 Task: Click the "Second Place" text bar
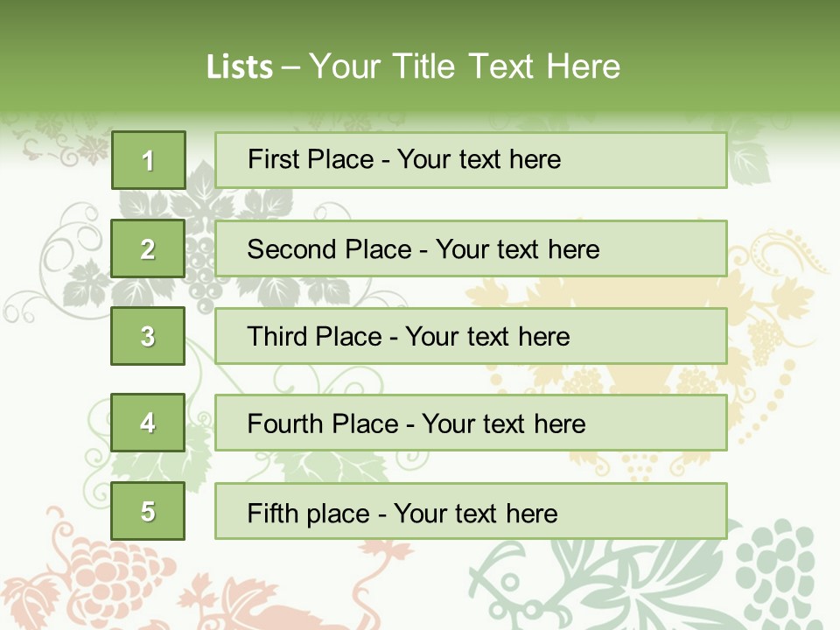(x=471, y=248)
